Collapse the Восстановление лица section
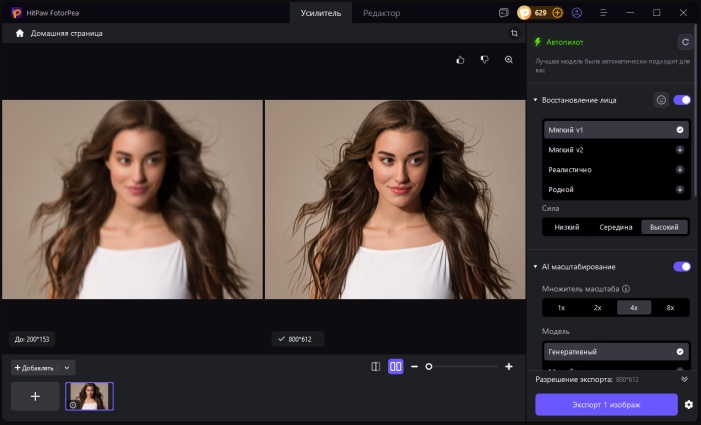Image resolution: width=701 pixels, height=425 pixels. point(535,100)
